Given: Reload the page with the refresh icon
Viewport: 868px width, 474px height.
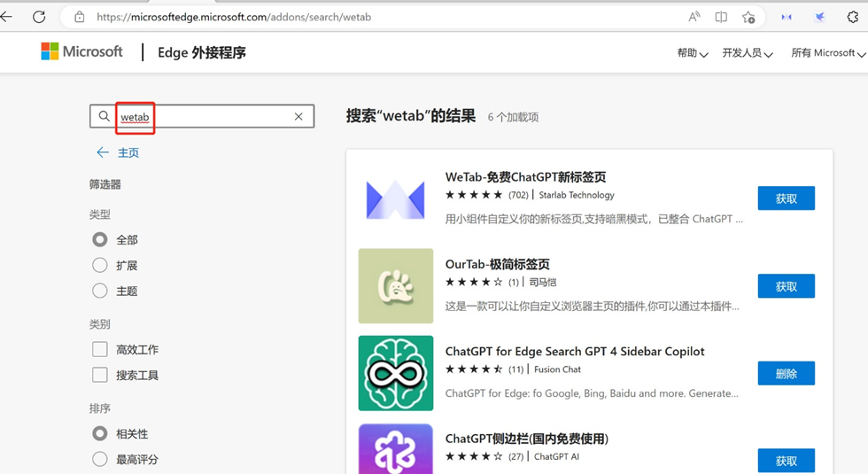Looking at the screenshot, I should (39, 17).
